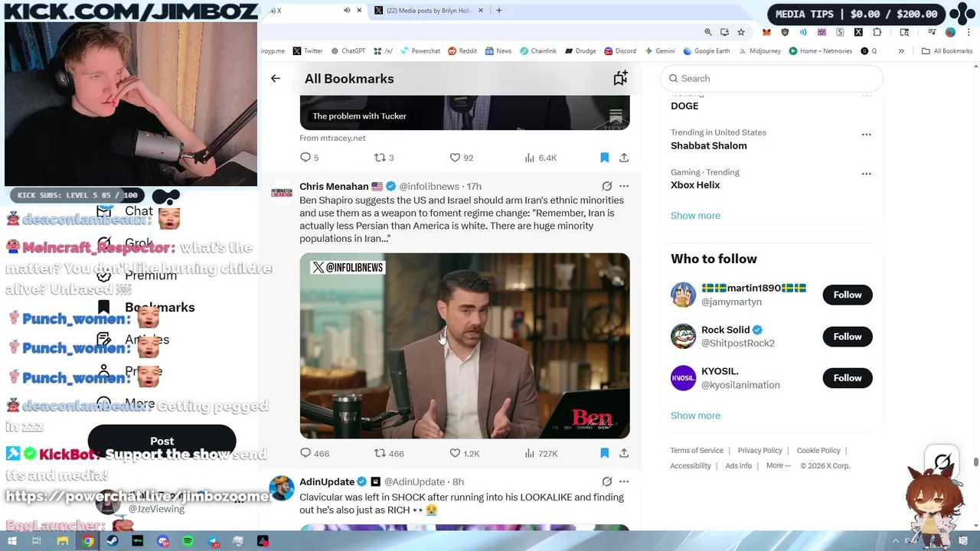Open the Midjourney bookmark
The width and height of the screenshot is (980, 551).
click(759, 51)
